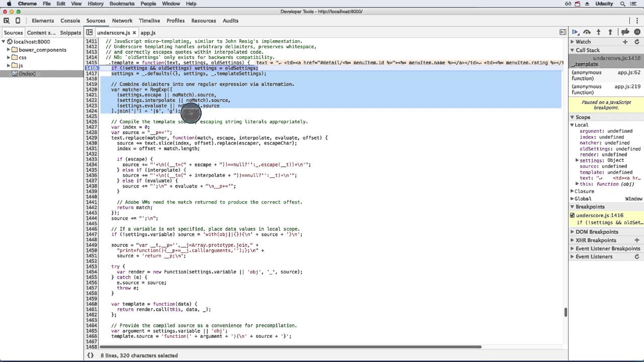Add new XHR breakpoint
This screenshot has width=644, height=362.
tap(637, 240)
